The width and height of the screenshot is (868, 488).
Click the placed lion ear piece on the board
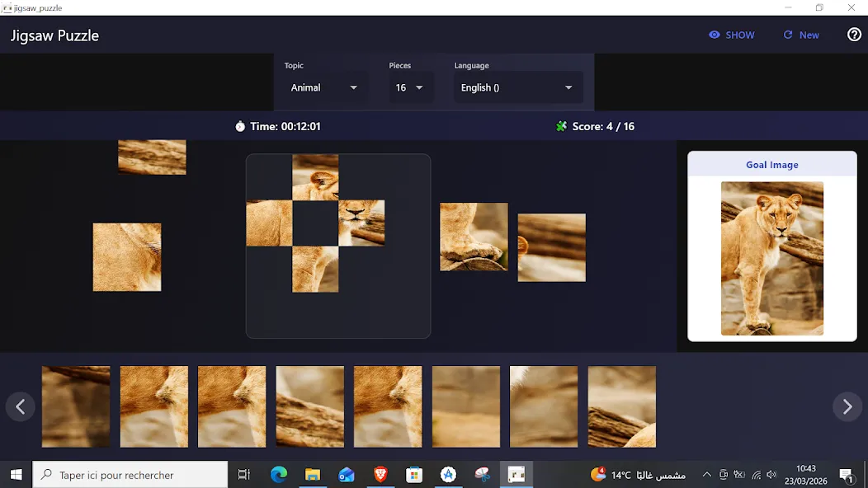(x=315, y=177)
